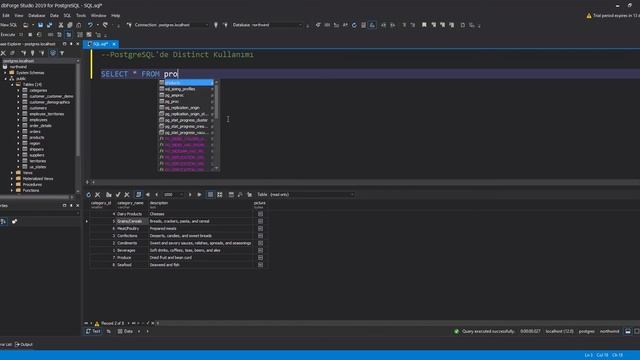
Task: Click the picture box in Produce row
Action: tap(260, 258)
